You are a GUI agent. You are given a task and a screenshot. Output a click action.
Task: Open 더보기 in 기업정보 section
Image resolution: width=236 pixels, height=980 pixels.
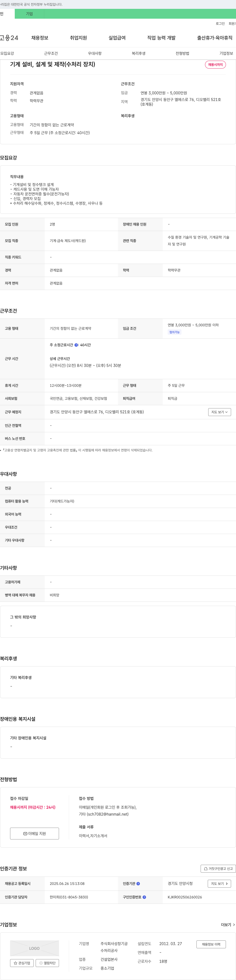click(x=228, y=924)
